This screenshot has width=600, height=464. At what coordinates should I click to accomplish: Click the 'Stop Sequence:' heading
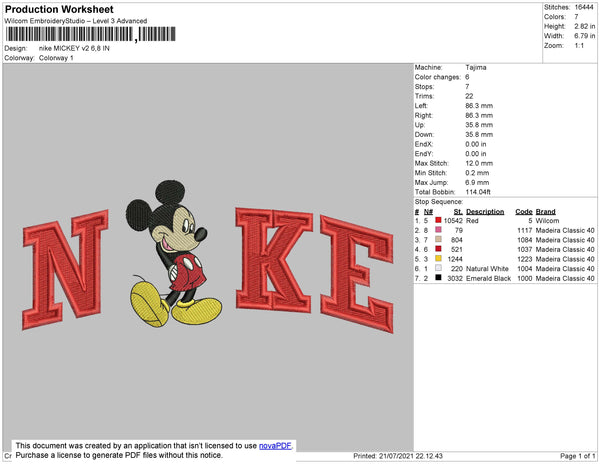tap(439, 202)
